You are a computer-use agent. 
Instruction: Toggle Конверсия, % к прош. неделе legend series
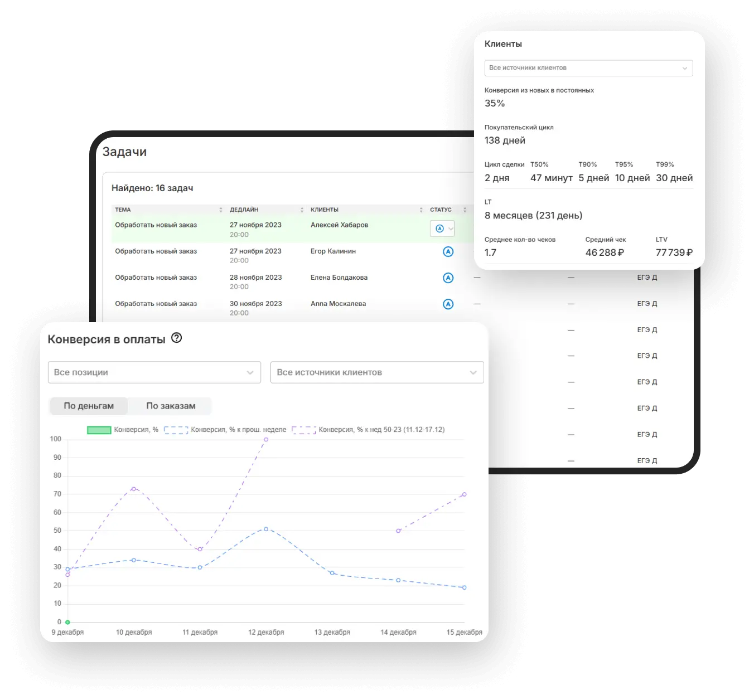click(x=176, y=430)
